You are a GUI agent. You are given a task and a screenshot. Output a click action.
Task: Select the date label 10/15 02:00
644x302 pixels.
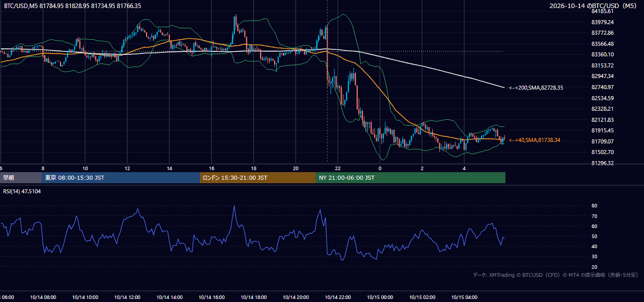(x=422, y=297)
